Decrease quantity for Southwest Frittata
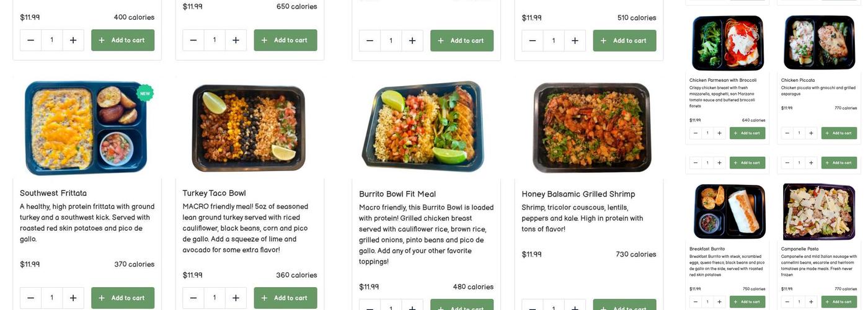The width and height of the screenshot is (868, 310). tap(30, 298)
